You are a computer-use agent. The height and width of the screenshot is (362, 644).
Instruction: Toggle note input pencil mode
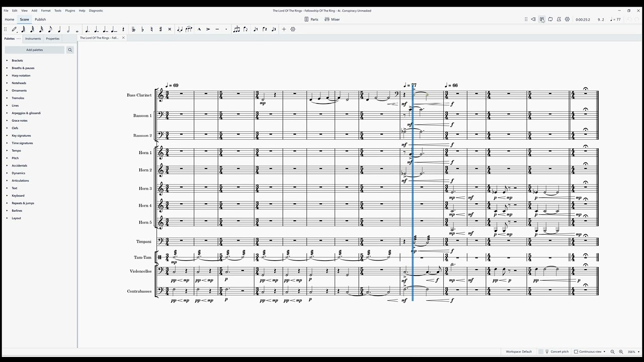(x=14, y=29)
